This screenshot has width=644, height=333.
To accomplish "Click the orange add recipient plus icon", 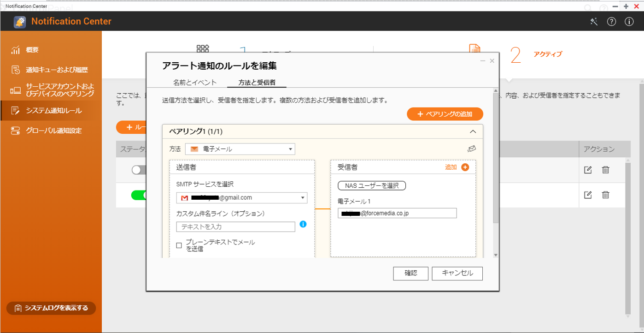I will tap(465, 167).
